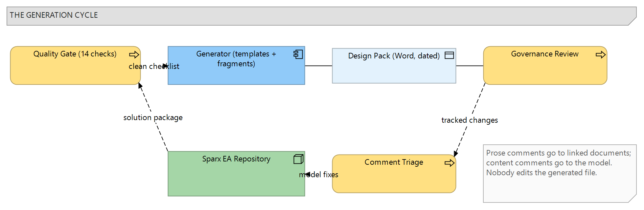Select the Comment Triage process box
The width and height of the screenshot is (644, 210).
click(394, 174)
